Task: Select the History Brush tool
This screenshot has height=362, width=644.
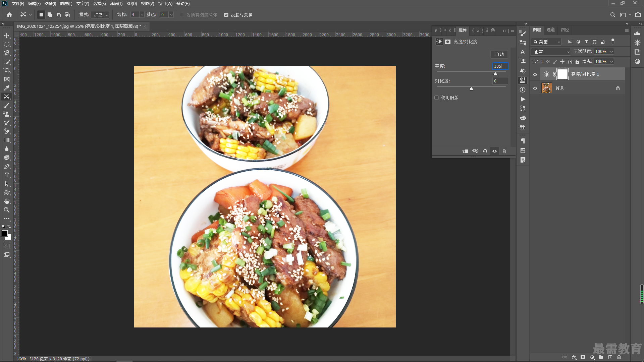Action: tap(7, 123)
